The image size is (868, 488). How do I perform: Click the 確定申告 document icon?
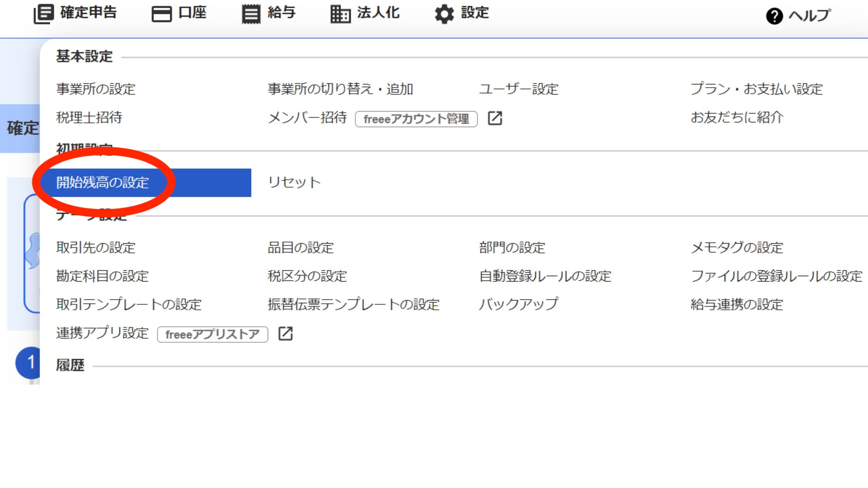[x=43, y=14]
